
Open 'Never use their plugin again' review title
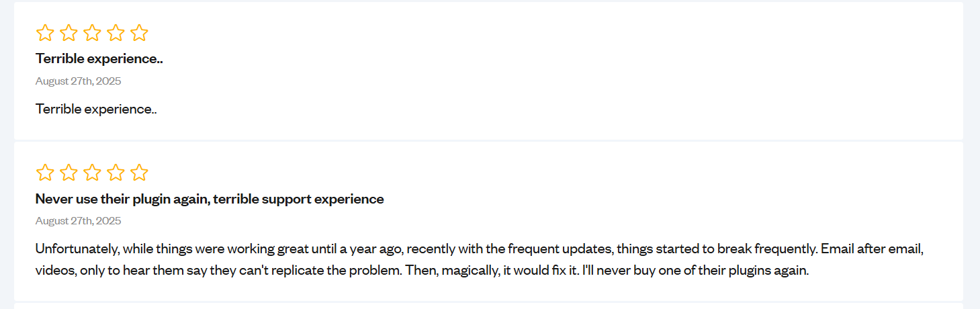coord(210,199)
